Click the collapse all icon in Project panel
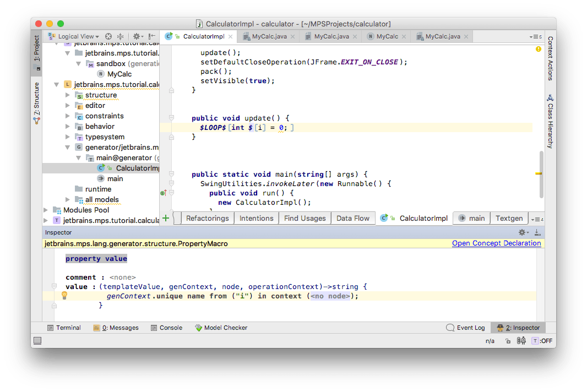This screenshot has width=587, height=392. pyautogui.click(x=119, y=36)
